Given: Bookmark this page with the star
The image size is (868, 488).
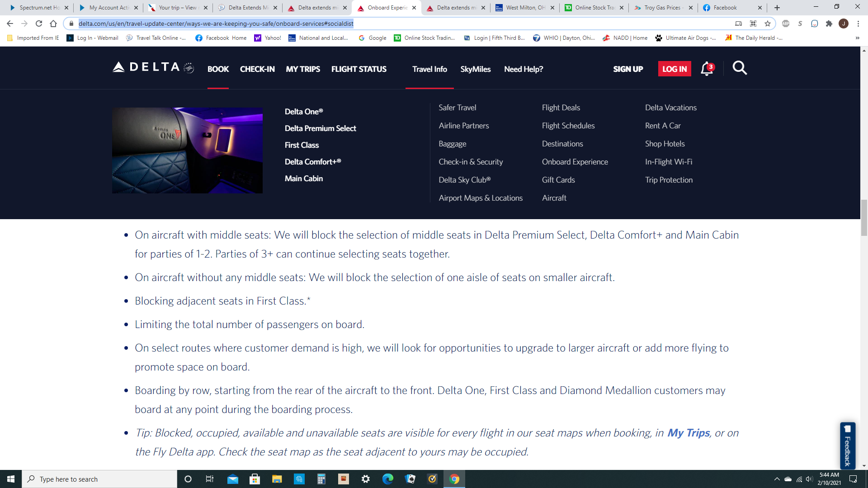Looking at the screenshot, I should click(x=768, y=23).
